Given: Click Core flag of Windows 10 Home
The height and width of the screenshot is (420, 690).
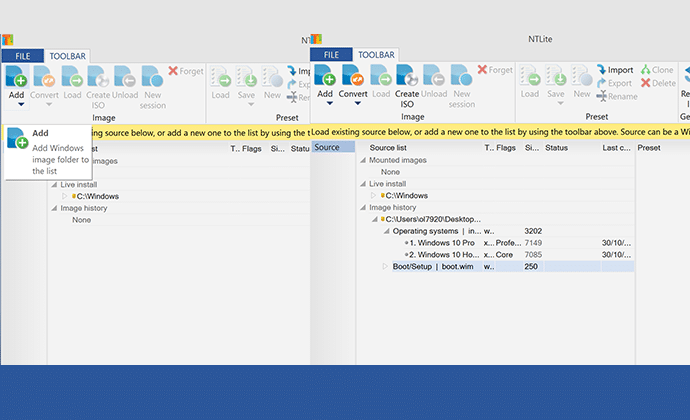Looking at the screenshot, I should coord(504,255).
